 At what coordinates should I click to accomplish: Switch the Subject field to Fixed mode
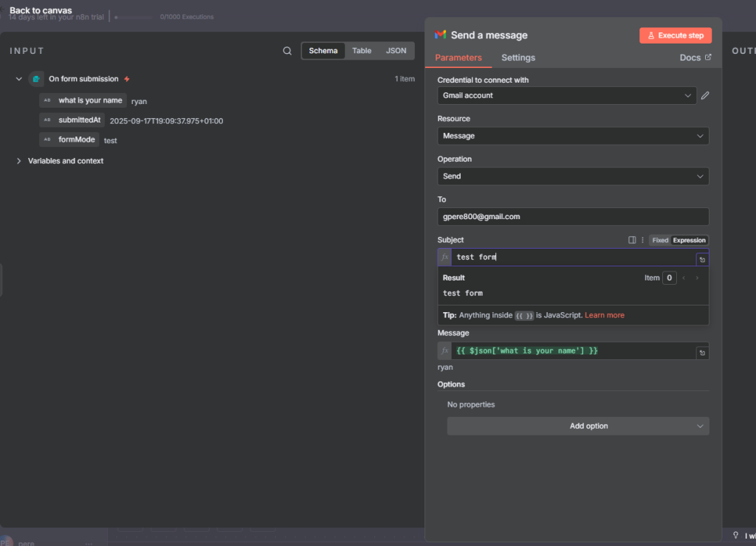click(660, 240)
